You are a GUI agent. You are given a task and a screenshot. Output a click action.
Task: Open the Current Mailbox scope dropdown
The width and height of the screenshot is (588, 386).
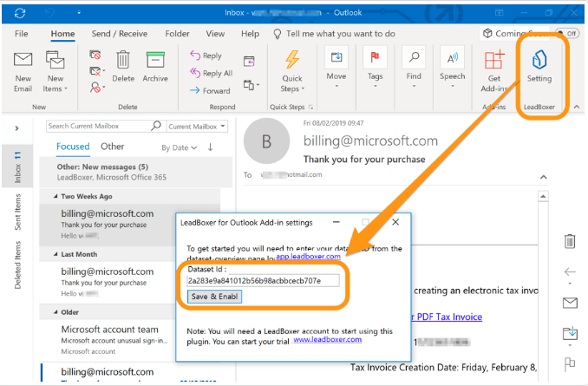(x=197, y=127)
